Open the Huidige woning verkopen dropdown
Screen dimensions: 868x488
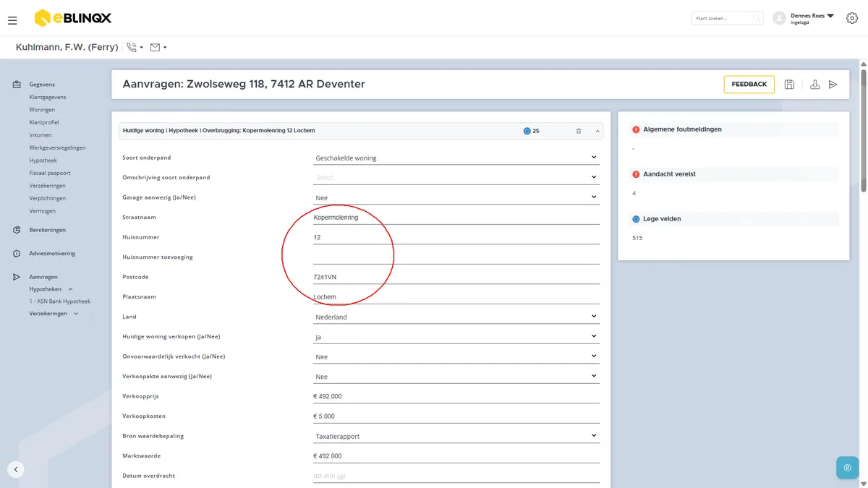(456, 337)
